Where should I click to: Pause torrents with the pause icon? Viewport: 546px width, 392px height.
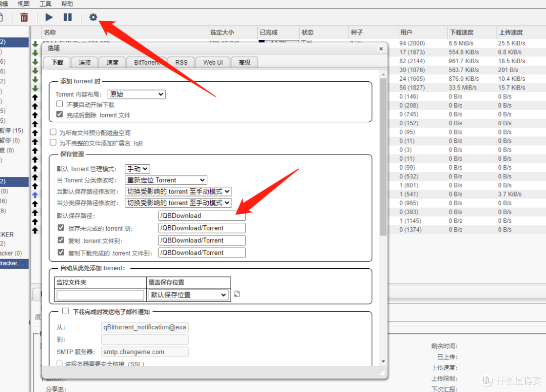click(68, 17)
